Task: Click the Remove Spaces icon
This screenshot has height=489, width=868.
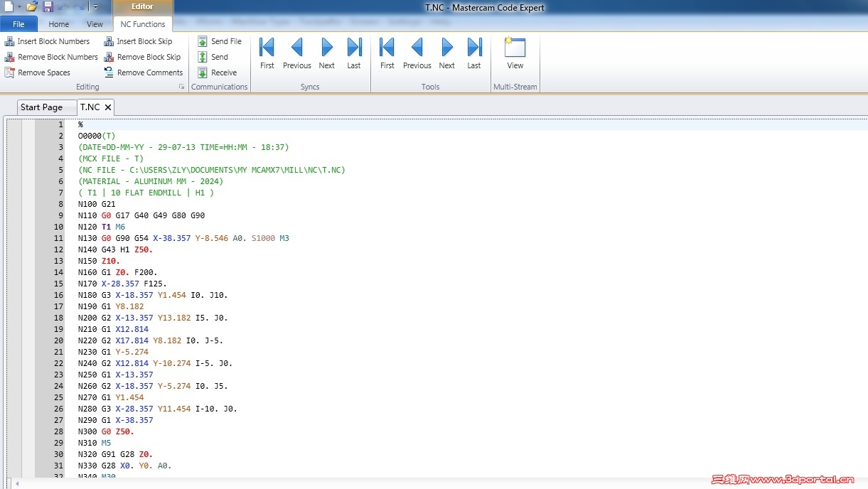Action: pos(10,72)
